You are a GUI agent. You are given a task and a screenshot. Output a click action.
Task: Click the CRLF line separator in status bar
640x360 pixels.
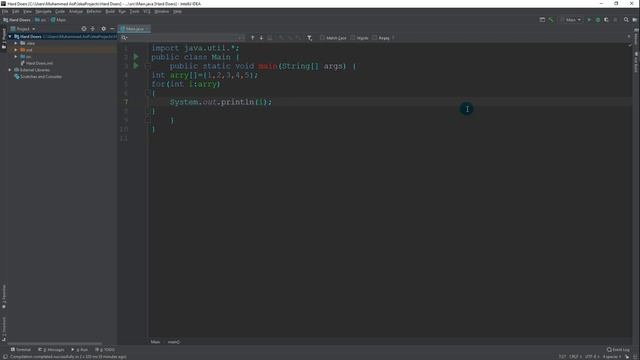click(x=576, y=357)
